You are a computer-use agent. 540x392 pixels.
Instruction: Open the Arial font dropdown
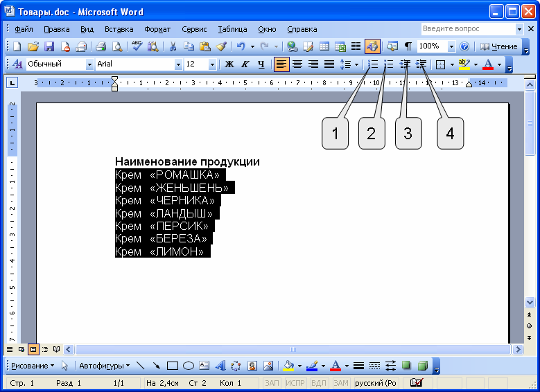coord(178,64)
